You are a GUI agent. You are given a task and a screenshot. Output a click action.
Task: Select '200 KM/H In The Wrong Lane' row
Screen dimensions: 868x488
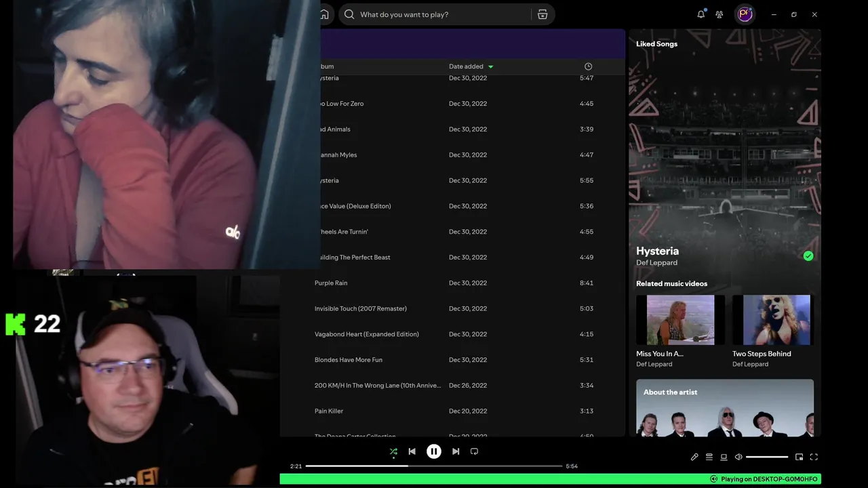(453, 386)
